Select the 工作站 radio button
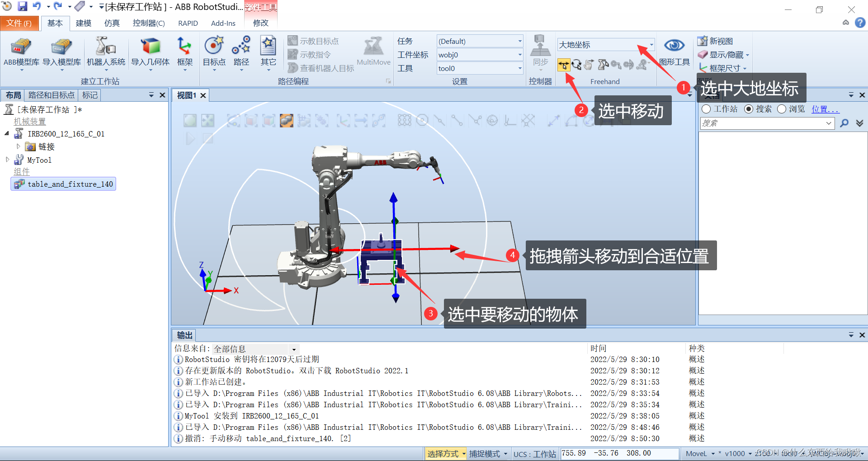 (x=706, y=109)
